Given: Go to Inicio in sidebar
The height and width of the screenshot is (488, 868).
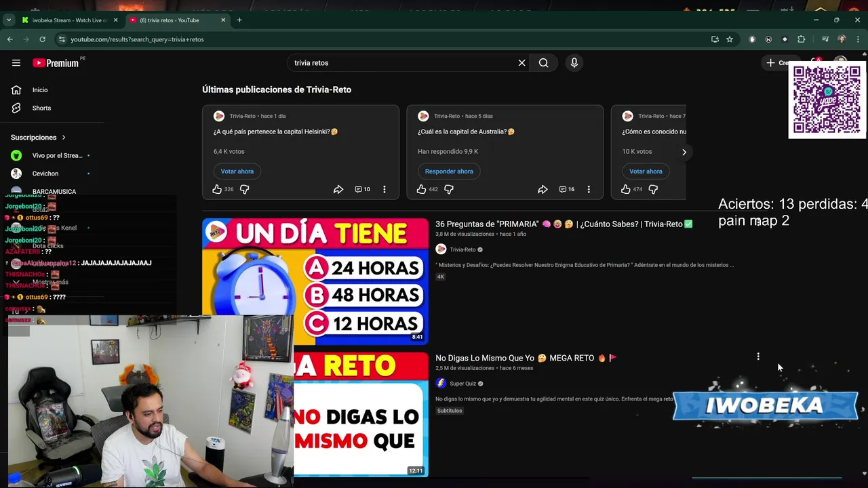Looking at the screenshot, I should (x=40, y=90).
